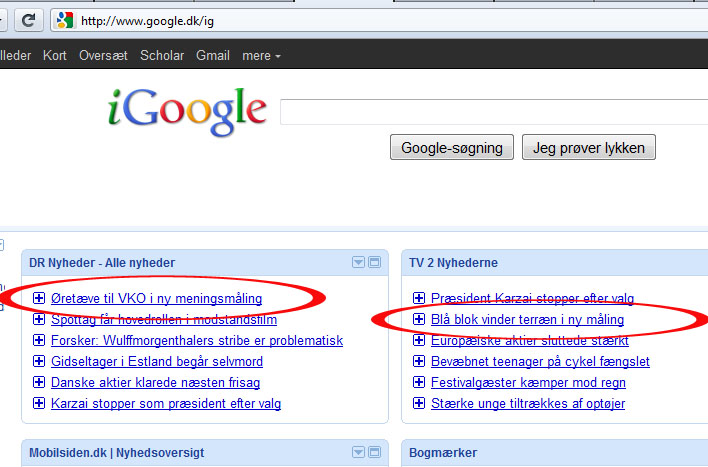Click the Google favicon in address bar
The height and width of the screenshot is (467, 708).
click(65, 20)
